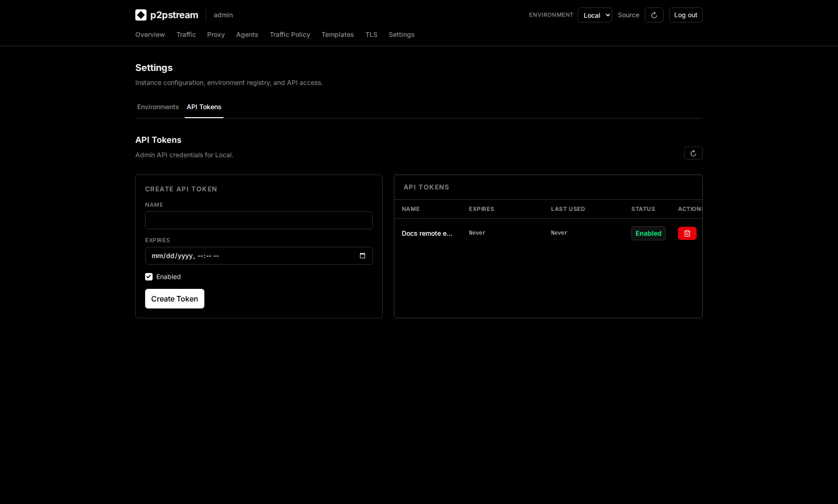
Task: Select the API Tokens tab
Action: [204, 107]
